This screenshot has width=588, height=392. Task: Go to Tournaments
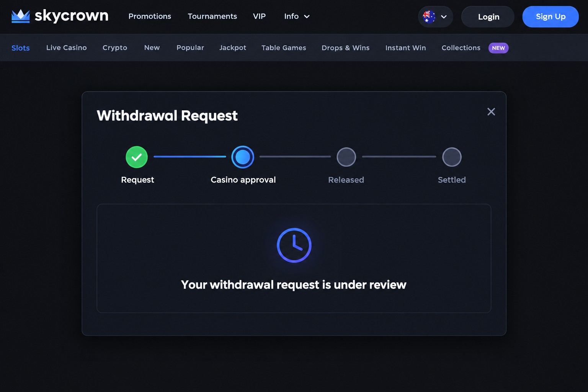(212, 16)
